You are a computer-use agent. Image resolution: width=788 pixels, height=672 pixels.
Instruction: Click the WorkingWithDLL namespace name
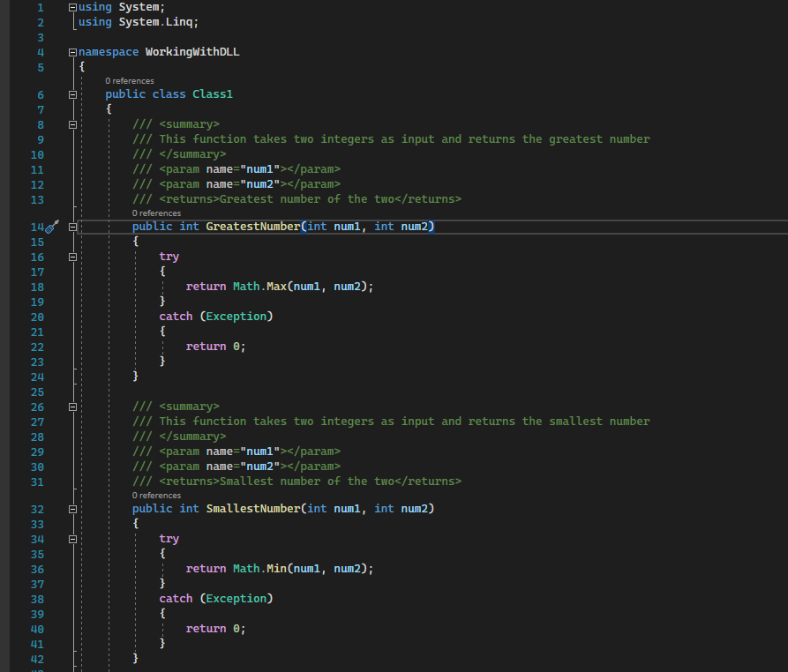pyautogui.click(x=192, y=52)
